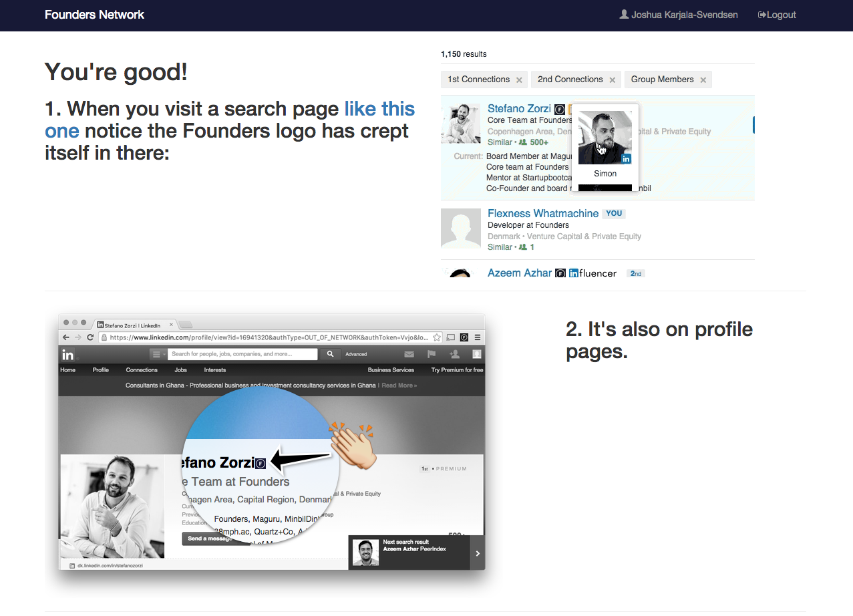This screenshot has width=853, height=616.
Task: Reload page with browser refresh icon
Action: coord(90,337)
